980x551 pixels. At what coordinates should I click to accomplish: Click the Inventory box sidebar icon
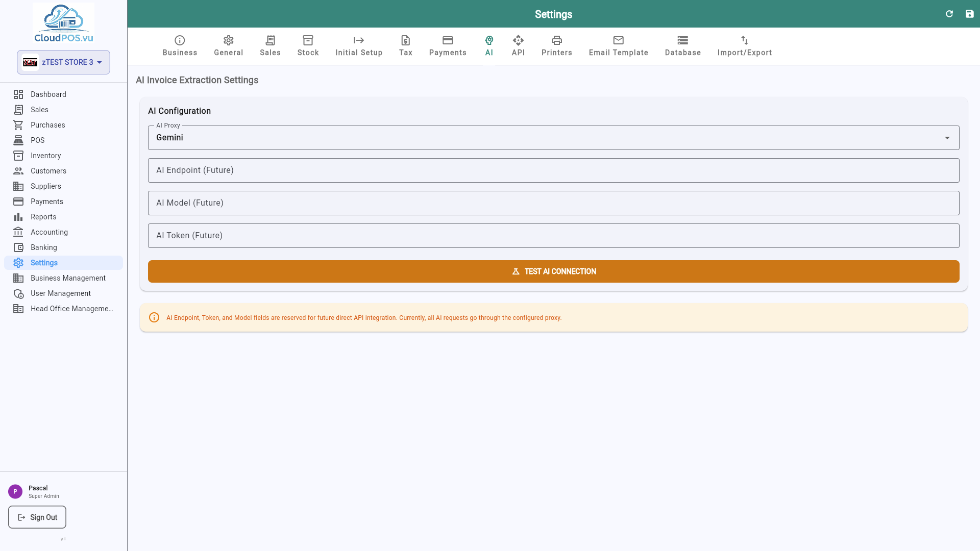click(18, 156)
